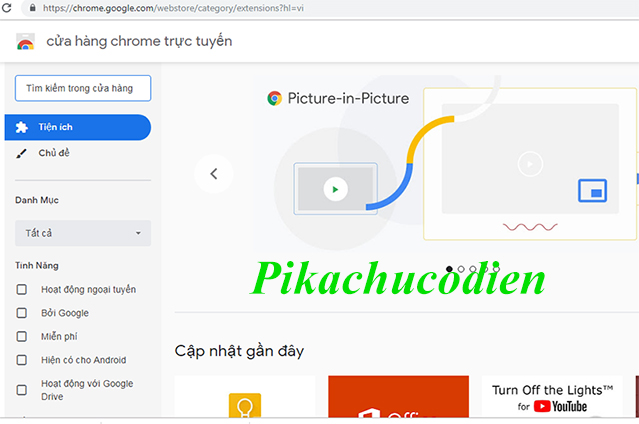Open the Tất cả category dropdown
Viewport: 639px width, 424px height.
pos(83,233)
